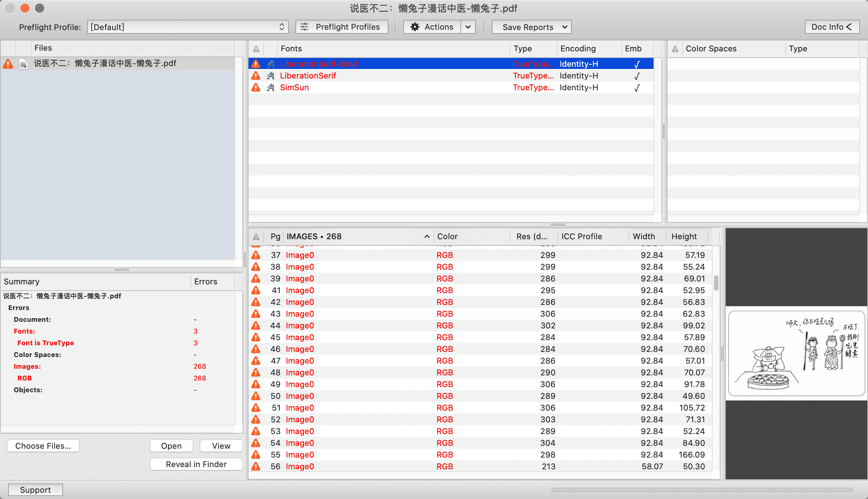The image size is (868, 499).
Task: Select 'Font is TrueType' summary entry
Action: [x=45, y=343]
